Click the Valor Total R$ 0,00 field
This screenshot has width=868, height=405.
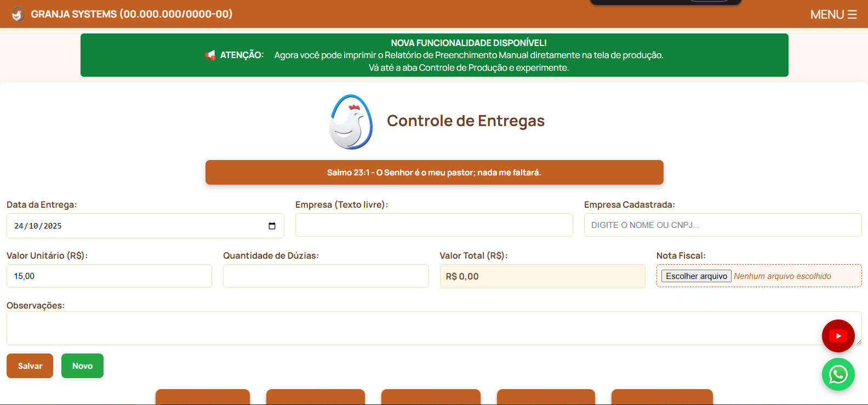542,276
